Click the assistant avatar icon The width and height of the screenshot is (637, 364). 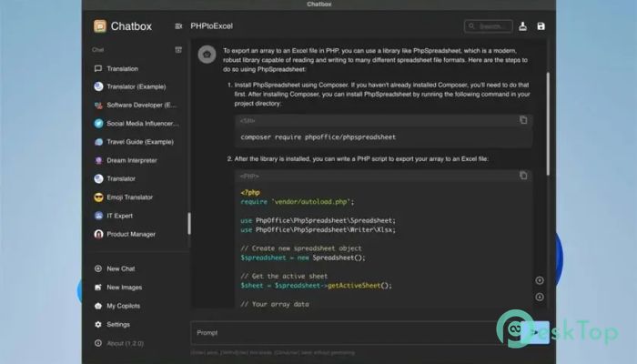[x=207, y=55]
